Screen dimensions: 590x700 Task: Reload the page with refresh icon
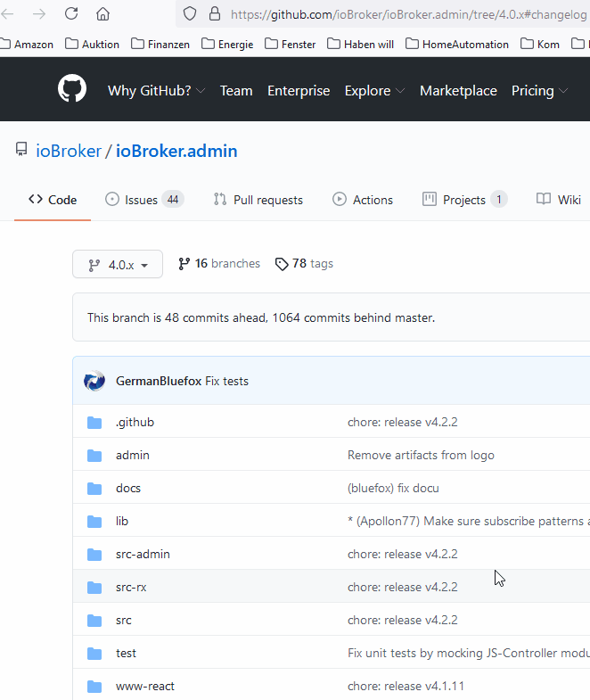point(71,14)
